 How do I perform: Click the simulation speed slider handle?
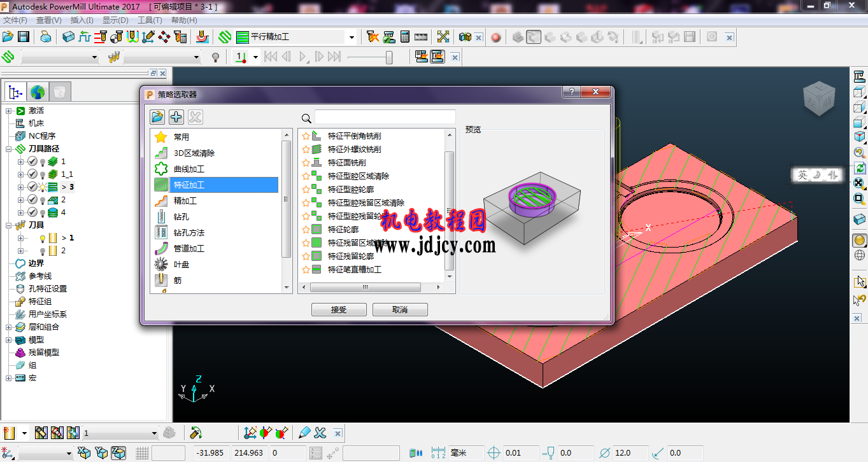point(389,57)
